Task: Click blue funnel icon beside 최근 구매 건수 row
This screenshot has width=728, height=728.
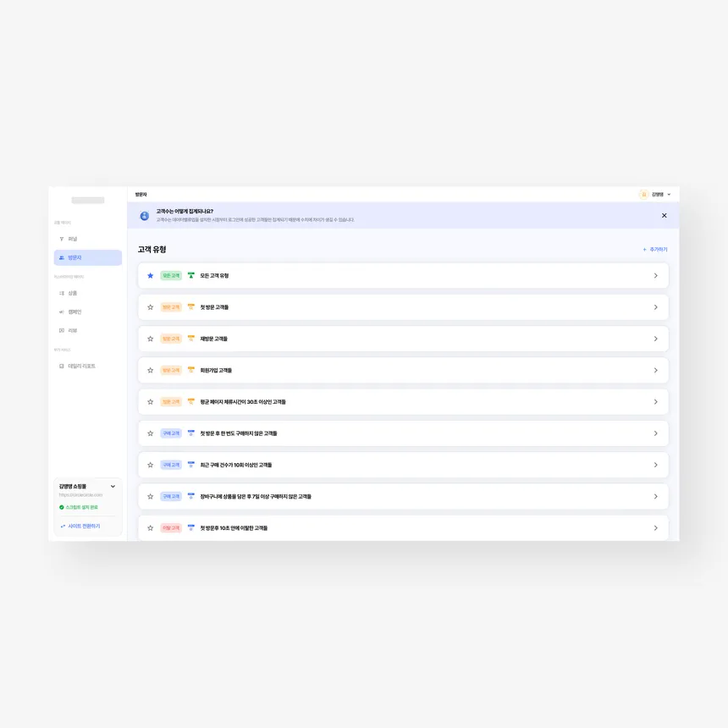Action: (190, 465)
